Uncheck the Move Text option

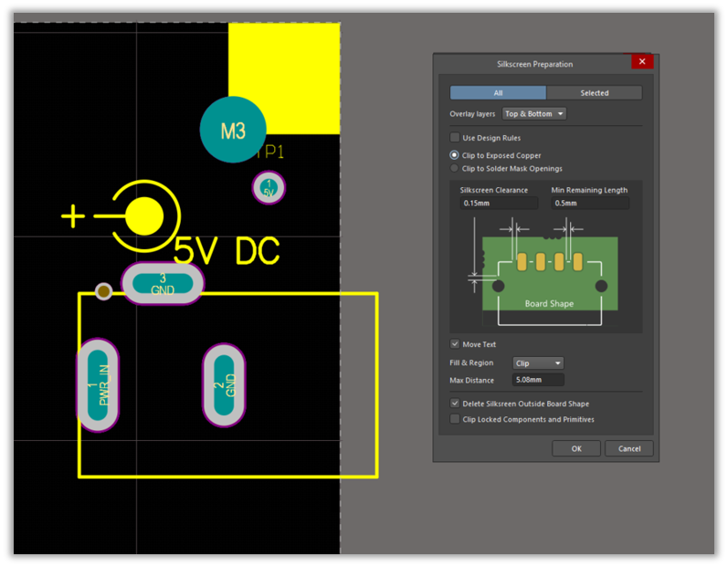(455, 344)
